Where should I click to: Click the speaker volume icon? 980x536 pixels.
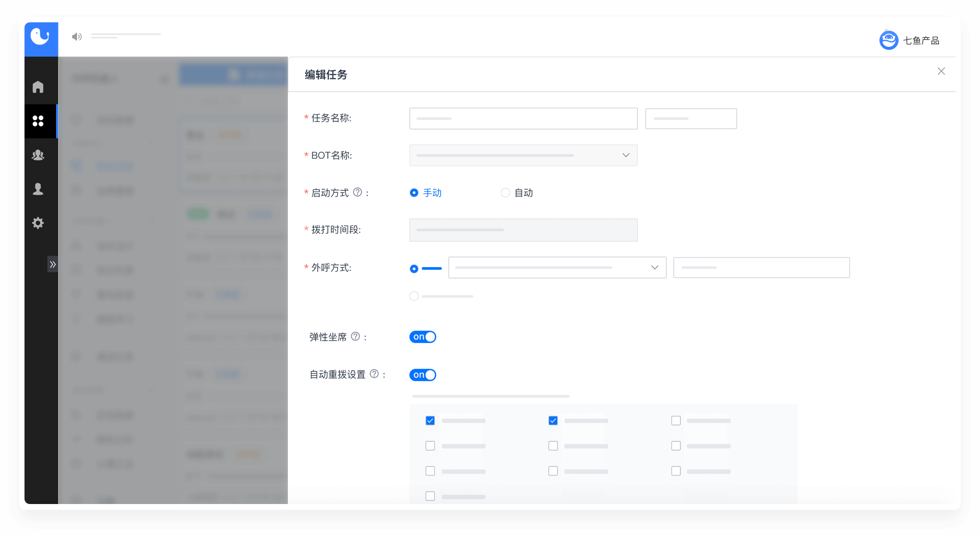(77, 37)
